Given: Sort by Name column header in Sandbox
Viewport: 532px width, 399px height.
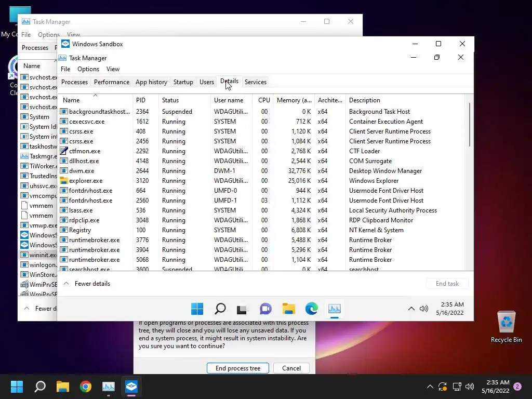Looking at the screenshot, I should coord(96,100).
